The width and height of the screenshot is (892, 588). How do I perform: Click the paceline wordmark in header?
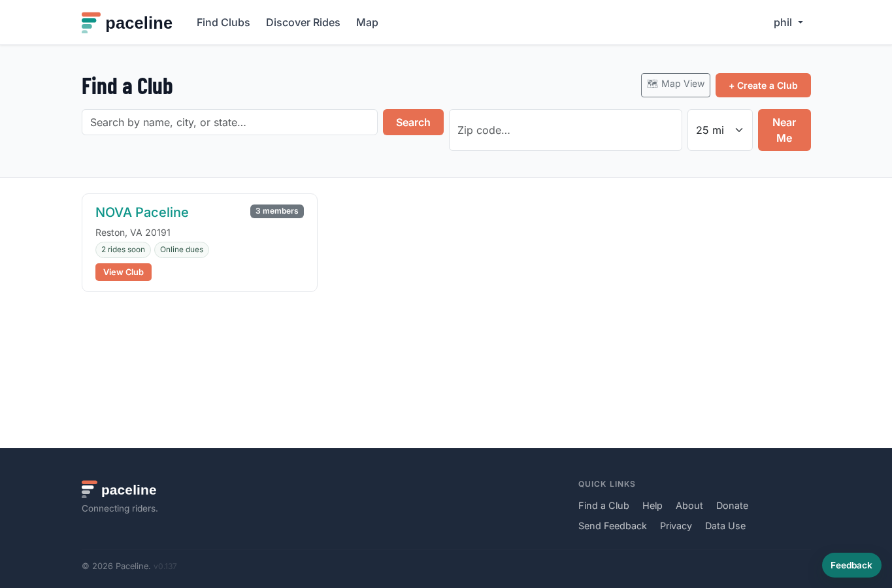(139, 23)
